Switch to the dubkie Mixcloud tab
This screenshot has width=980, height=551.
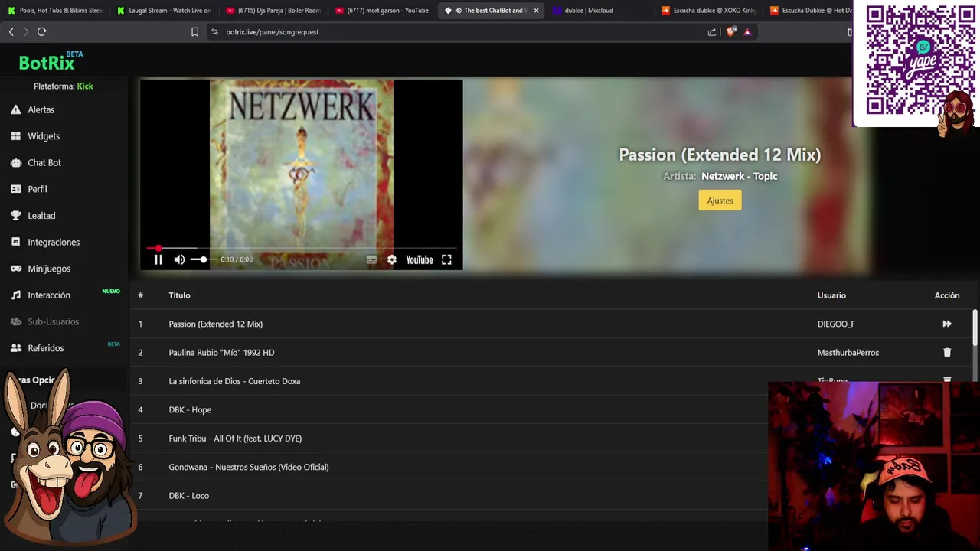click(588, 11)
